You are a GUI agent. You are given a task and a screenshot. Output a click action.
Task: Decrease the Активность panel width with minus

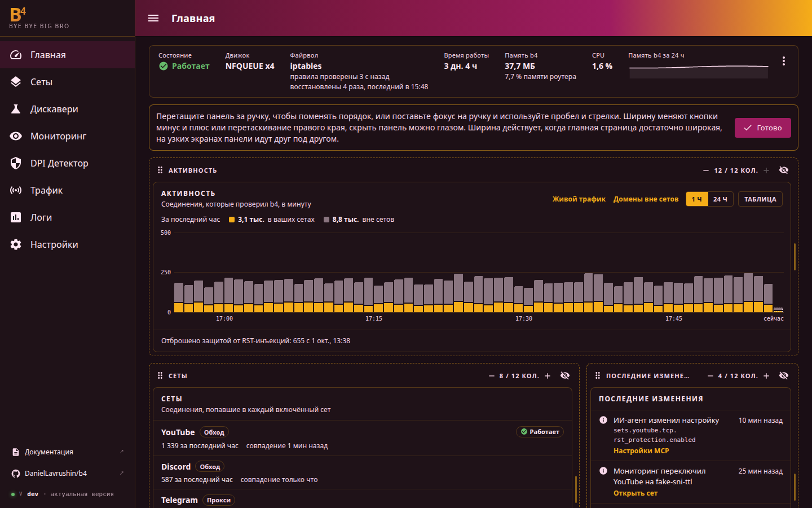(x=706, y=170)
